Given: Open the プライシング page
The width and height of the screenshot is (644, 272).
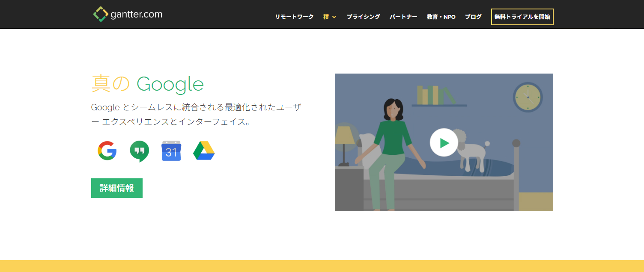Looking at the screenshot, I should click(x=363, y=17).
